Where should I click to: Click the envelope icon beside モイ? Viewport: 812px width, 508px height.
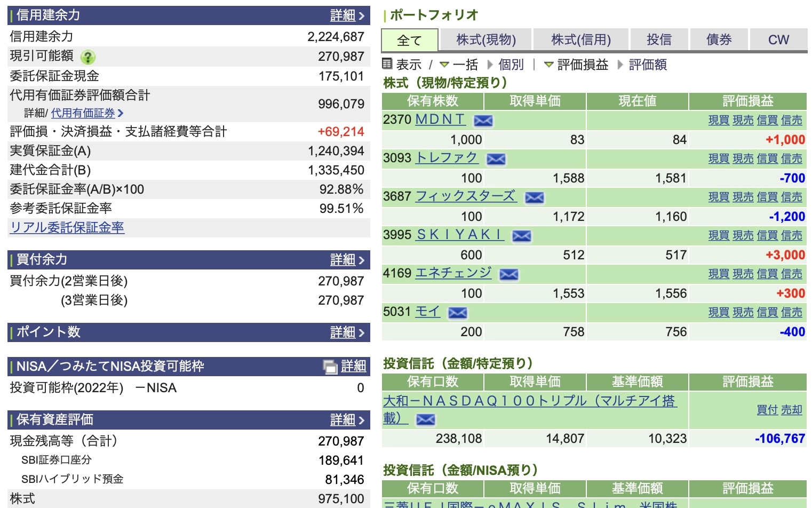[x=457, y=313]
